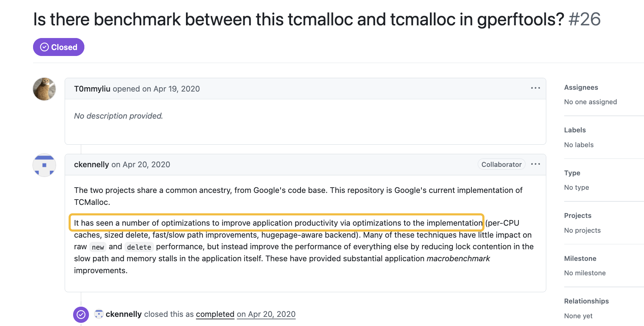Click the Projects sidebar heading
Viewport: 644px width, 326px height.
(578, 215)
